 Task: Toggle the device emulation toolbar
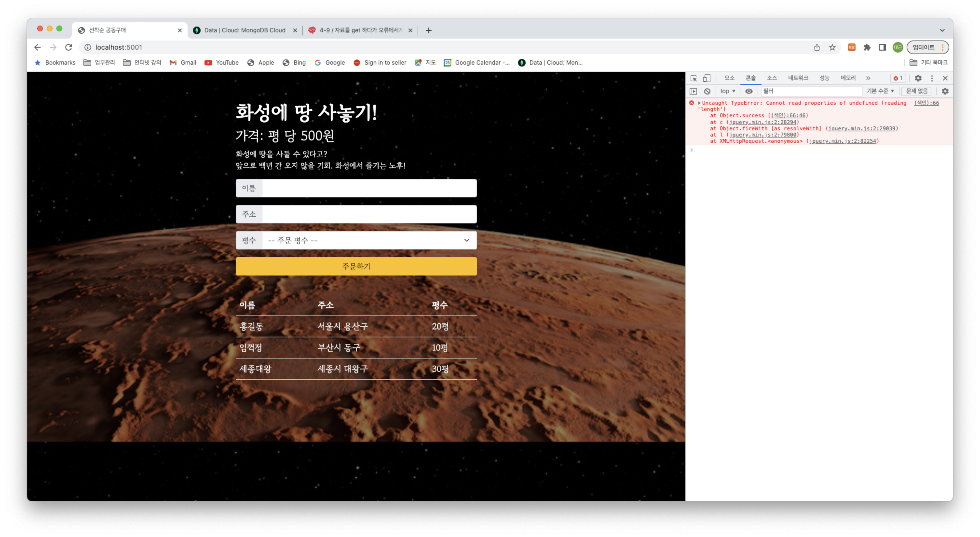tap(707, 78)
